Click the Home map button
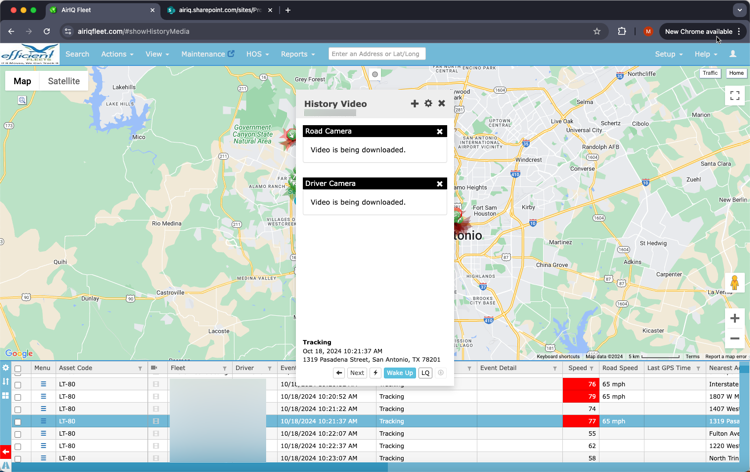Screen dimensions: 750x472 (736, 73)
